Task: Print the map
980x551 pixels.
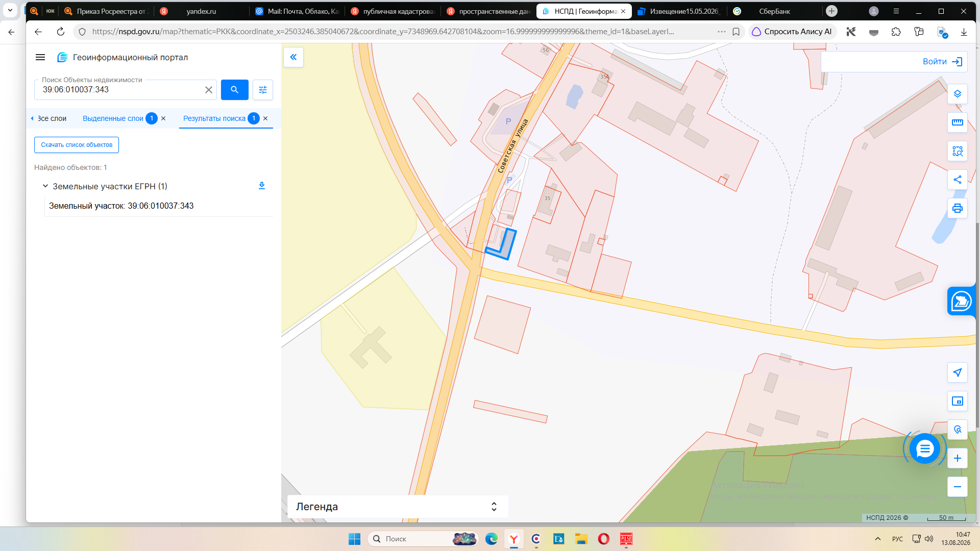Action: [x=958, y=208]
